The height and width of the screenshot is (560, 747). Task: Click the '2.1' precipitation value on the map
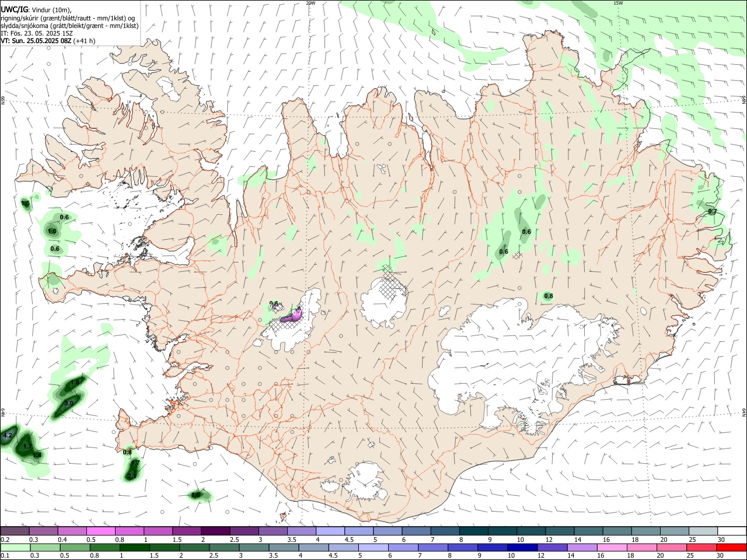[x=131, y=477]
